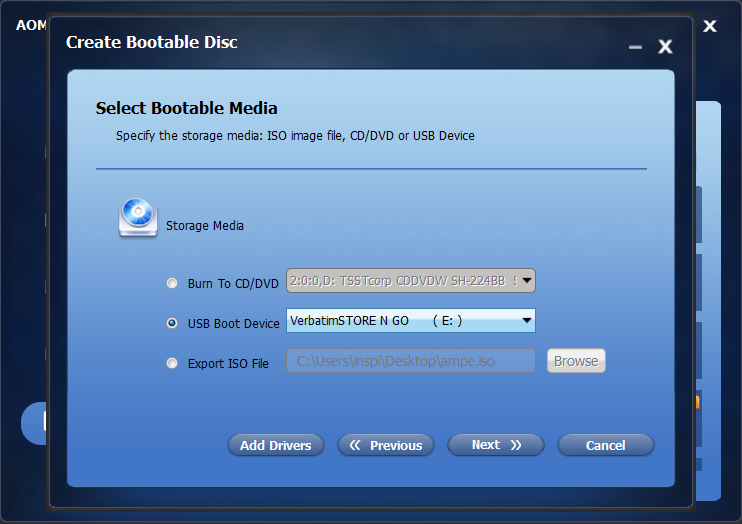Screen dimensions: 742x524
Task: Close the Create Bootable Disc dialog
Action: click(x=665, y=46)
